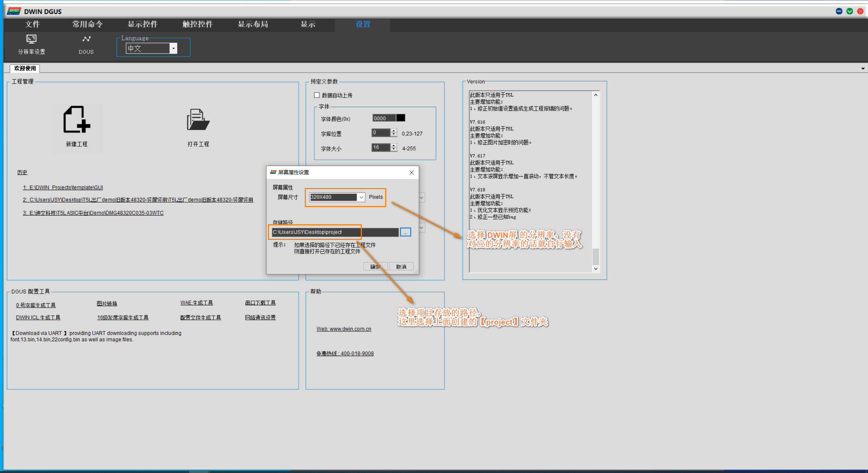Open 串口下载工具 link

[260, 303]
